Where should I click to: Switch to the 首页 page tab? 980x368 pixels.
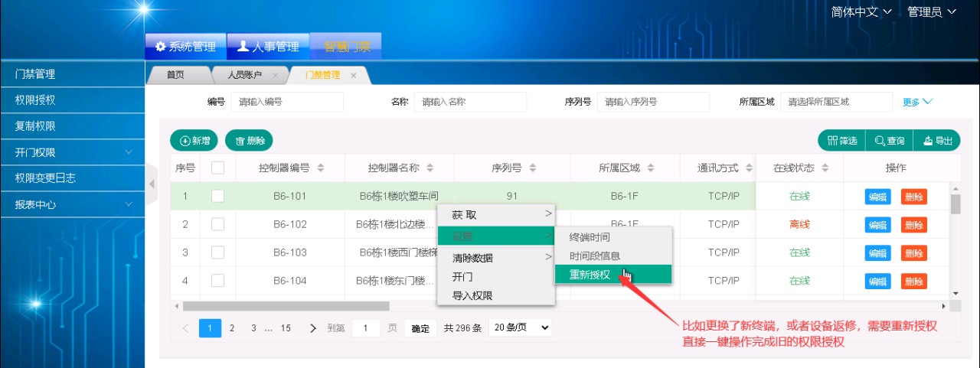(x=175, y=75)
